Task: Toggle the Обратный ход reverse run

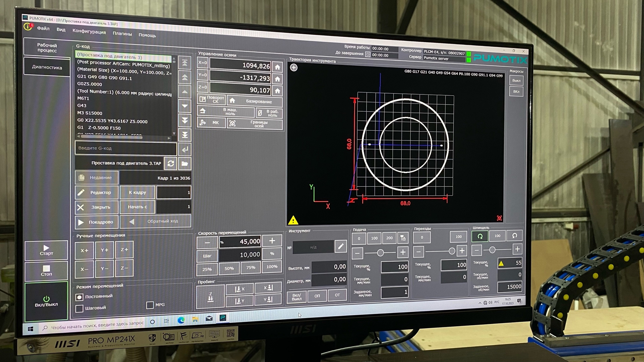Action: click(x=155, y=221)
